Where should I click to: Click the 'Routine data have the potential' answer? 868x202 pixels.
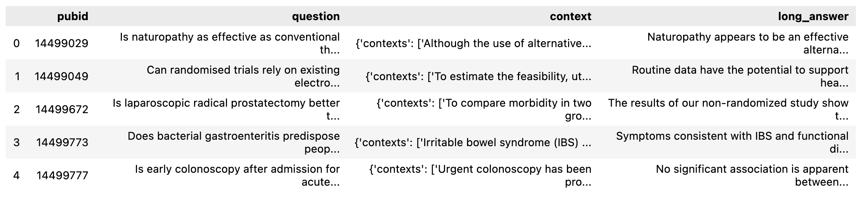[x=740, y=76]
